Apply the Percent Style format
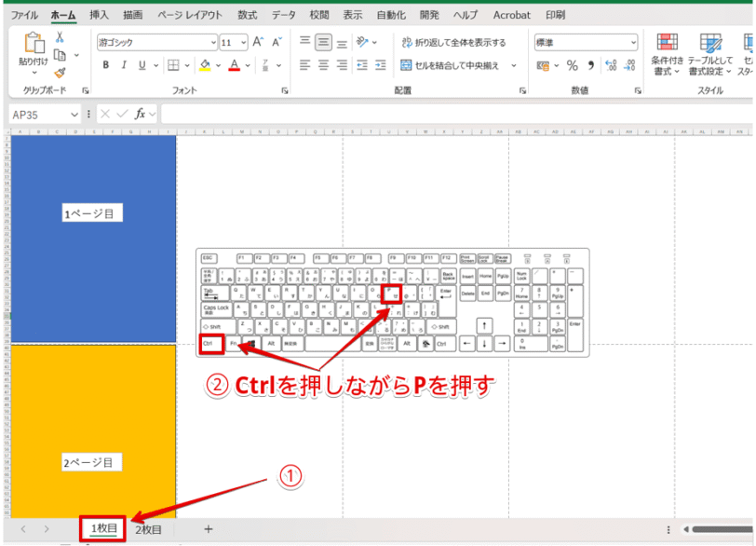This screenshot has height=546, width=756. pos(572,66)
